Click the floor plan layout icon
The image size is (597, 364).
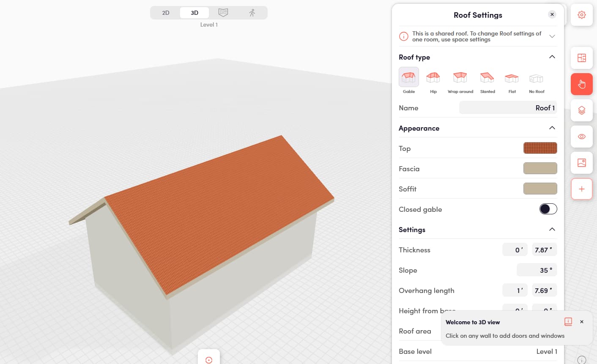click(x=581, y=58)
